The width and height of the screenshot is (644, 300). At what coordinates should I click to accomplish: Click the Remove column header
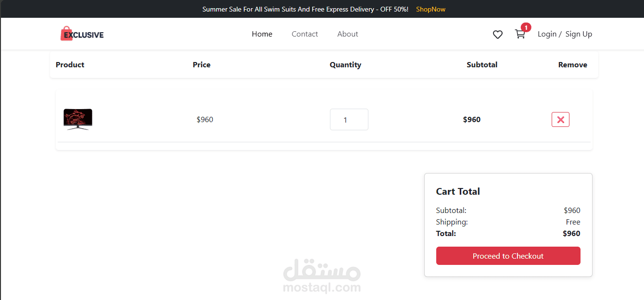click(x=572, y=65)
